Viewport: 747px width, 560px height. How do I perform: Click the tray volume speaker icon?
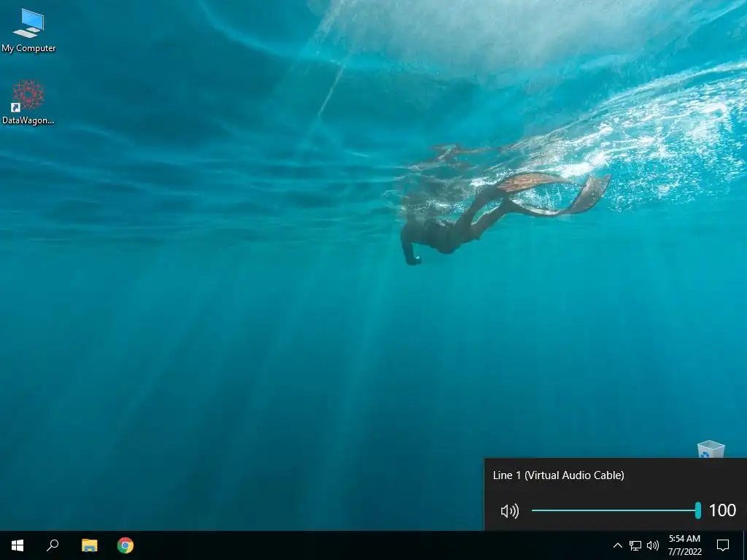pyautogui.click(x=653, y=545)
